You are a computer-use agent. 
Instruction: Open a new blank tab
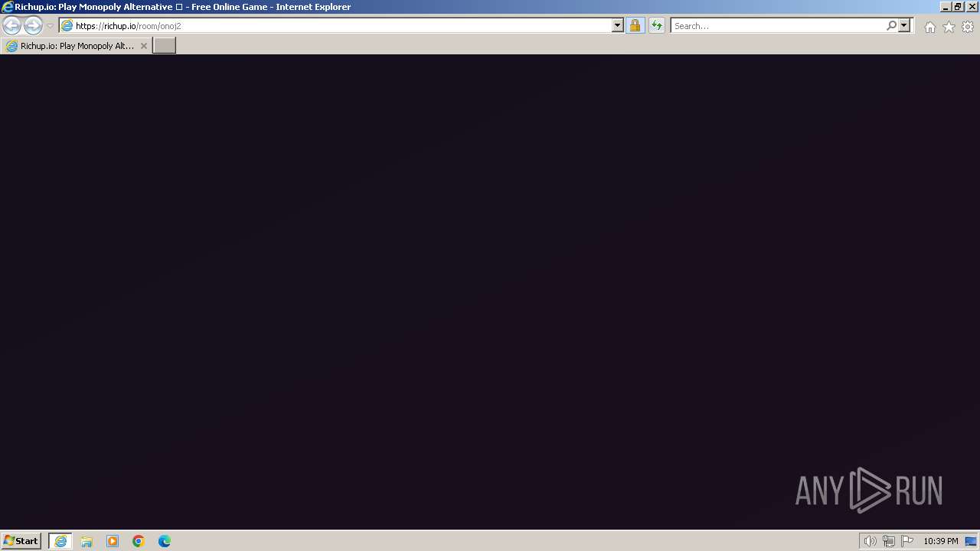[x=165, y=45]
